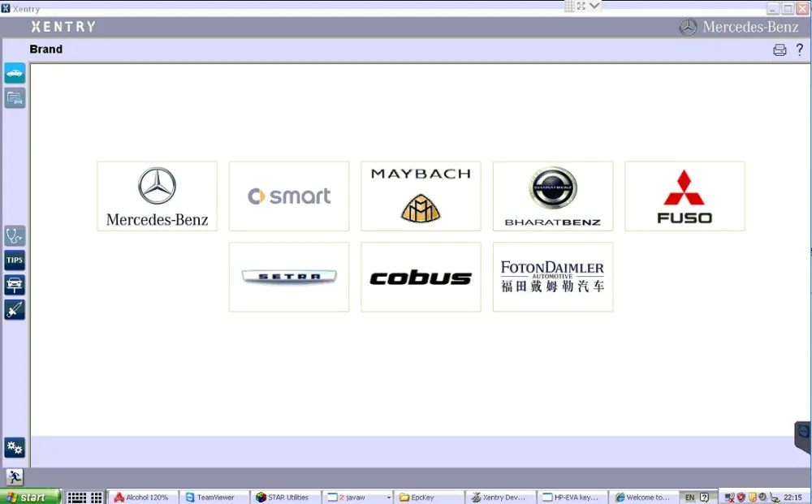Open help with the question mark icon

pyautogui.click(x=800, y=50)
